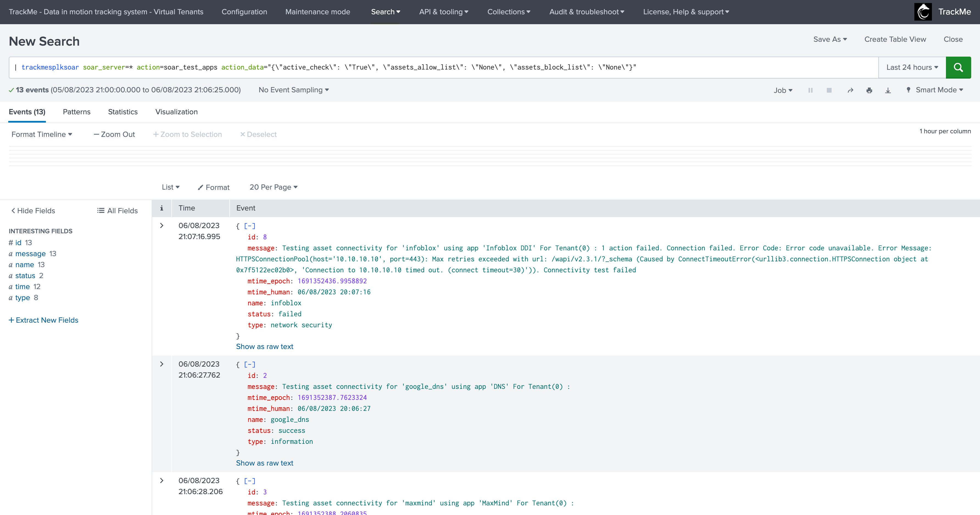980x515 pixels.
Task: Click Extract New Fields link
Action: 43,320
